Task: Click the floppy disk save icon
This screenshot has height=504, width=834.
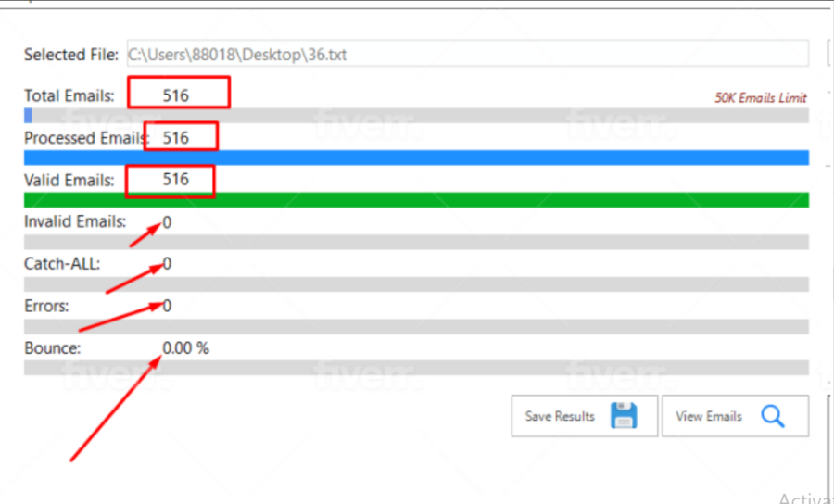Action: point(624,415)
